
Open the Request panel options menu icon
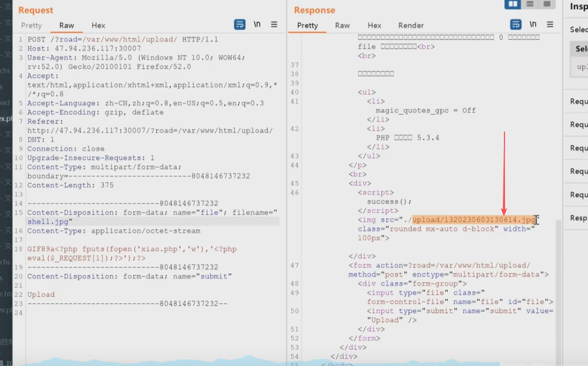pyautogui.click(x=274, y=24)
